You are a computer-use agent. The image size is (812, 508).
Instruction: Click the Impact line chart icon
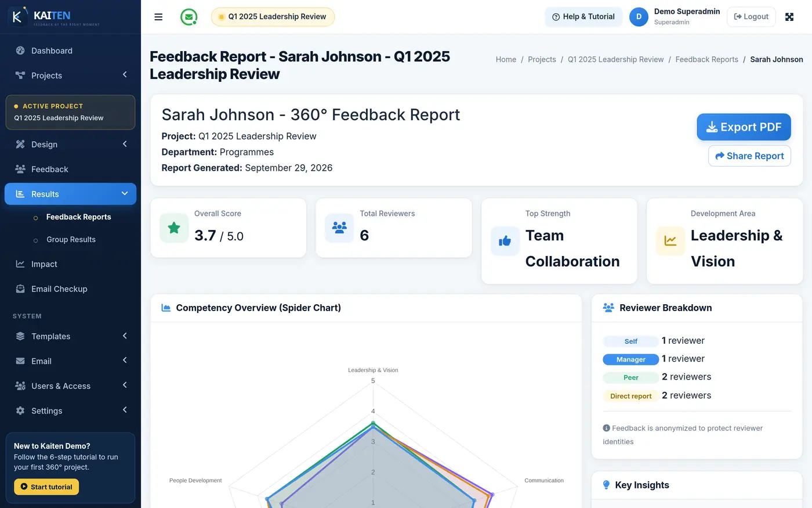[20, 264]
